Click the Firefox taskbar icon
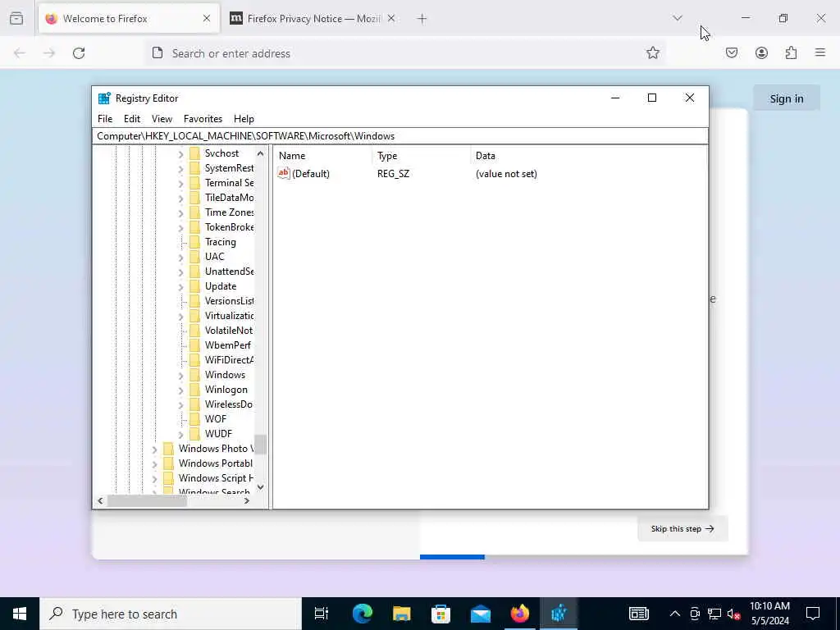The width and height of the screenshot is (840, 630). (x=519, y=614)
